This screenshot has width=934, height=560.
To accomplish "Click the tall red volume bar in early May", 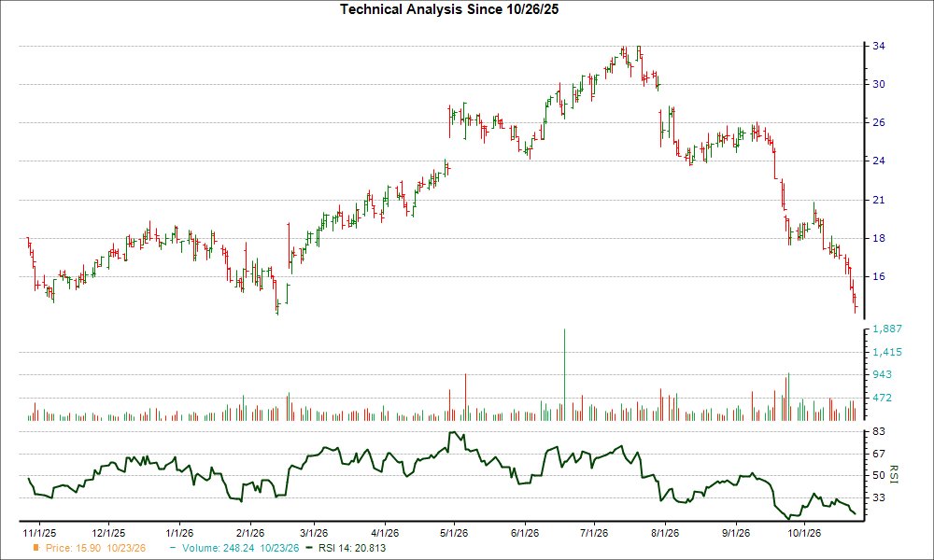I will (x=465, y=398).
